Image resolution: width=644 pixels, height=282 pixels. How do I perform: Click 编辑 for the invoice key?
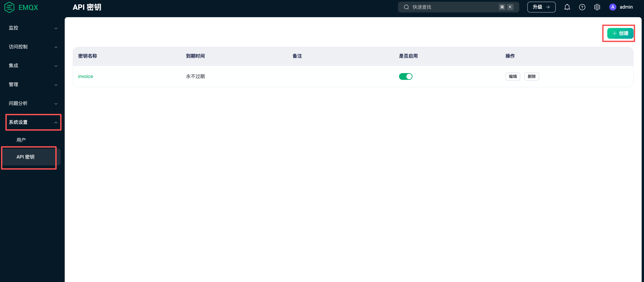[x=513, y=76]
